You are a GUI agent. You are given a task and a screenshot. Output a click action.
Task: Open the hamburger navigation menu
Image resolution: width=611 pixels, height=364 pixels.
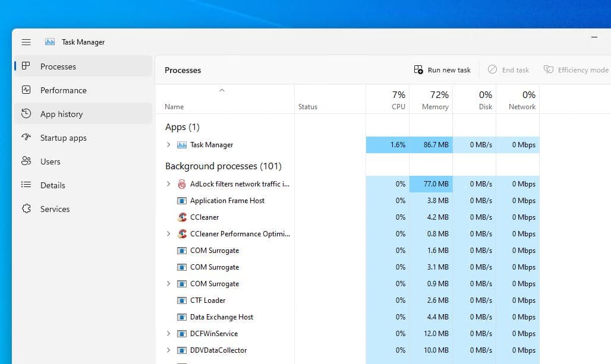(x=26, y=42)
